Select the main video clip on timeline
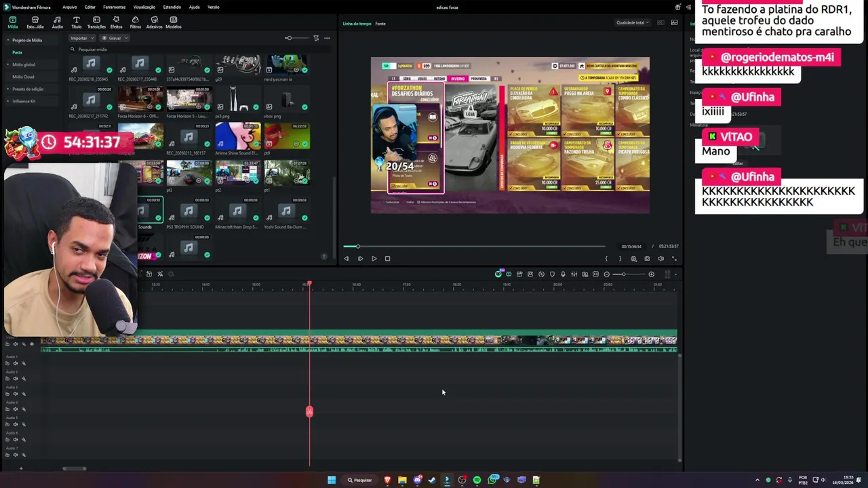Screen dimensions: 868x488 359,340
